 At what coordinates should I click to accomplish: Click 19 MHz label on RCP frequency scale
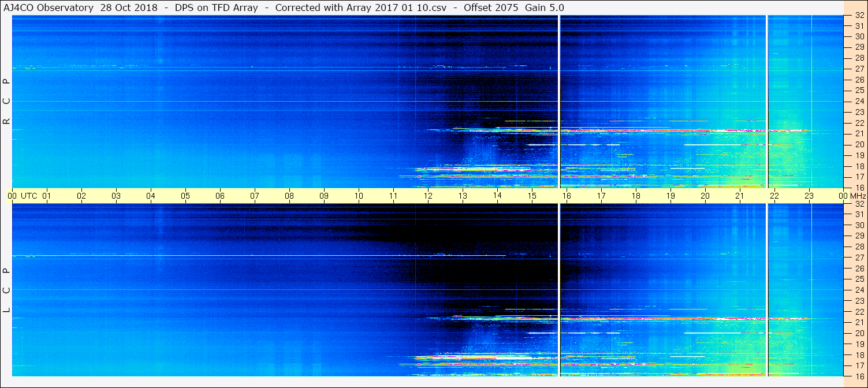click(859, 155)
